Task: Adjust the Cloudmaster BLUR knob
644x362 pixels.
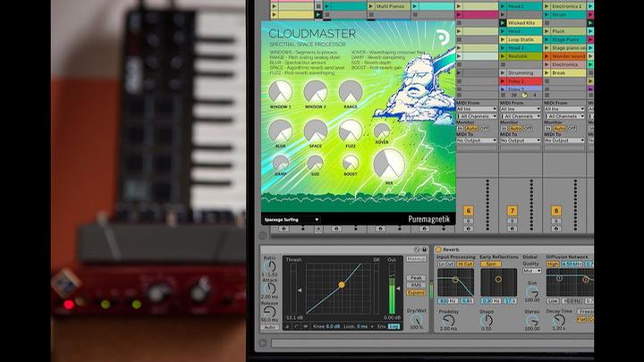Action: coord(280,130)
